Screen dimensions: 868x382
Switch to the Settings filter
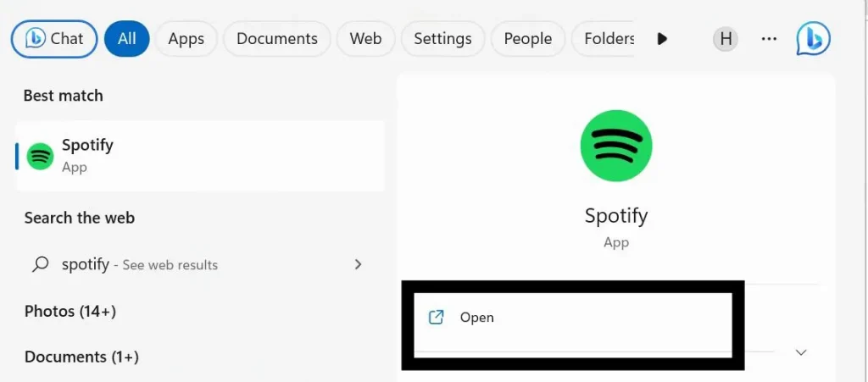pyautogui.click(x=442, y=39)
